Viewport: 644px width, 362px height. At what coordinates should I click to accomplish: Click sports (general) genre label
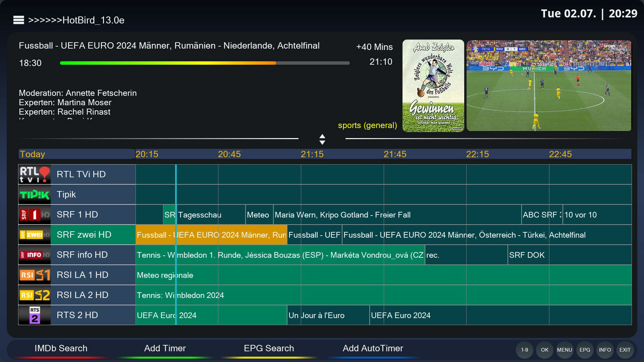(367, 125)
